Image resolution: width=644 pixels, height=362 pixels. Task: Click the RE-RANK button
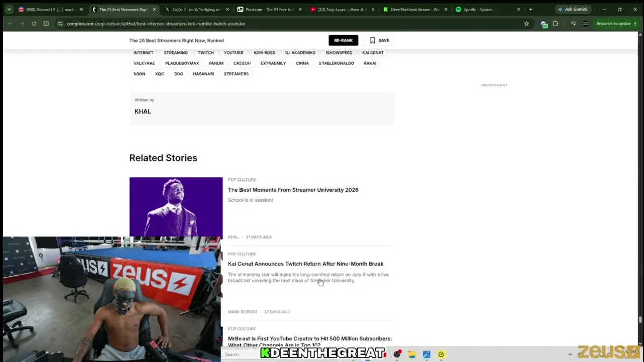point(343,40)
